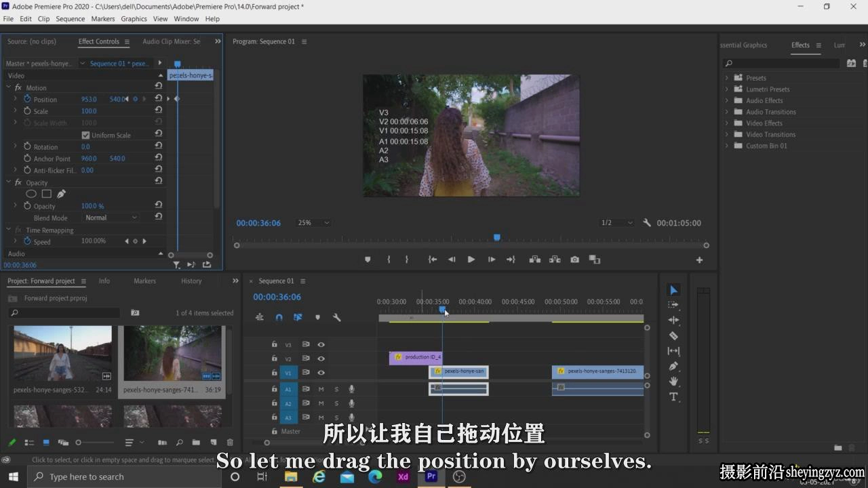Step forward one frame
868x488 pixels.
tap(492, 260)
